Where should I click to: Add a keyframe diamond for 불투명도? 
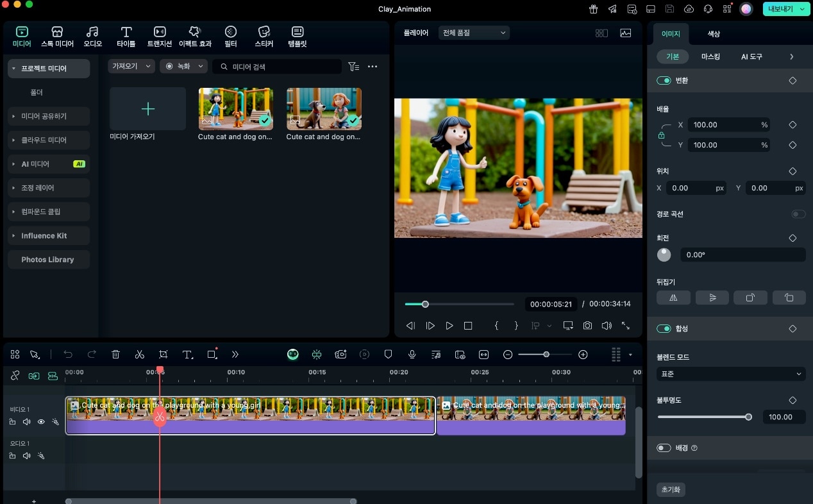pyautogui.click(x=792, y=400)
